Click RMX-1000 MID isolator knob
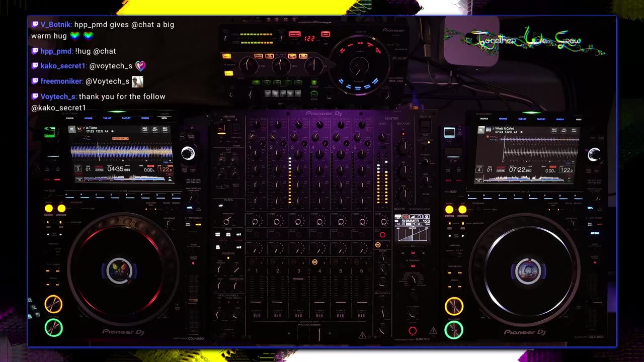644x362 pixels. (281, 65)
